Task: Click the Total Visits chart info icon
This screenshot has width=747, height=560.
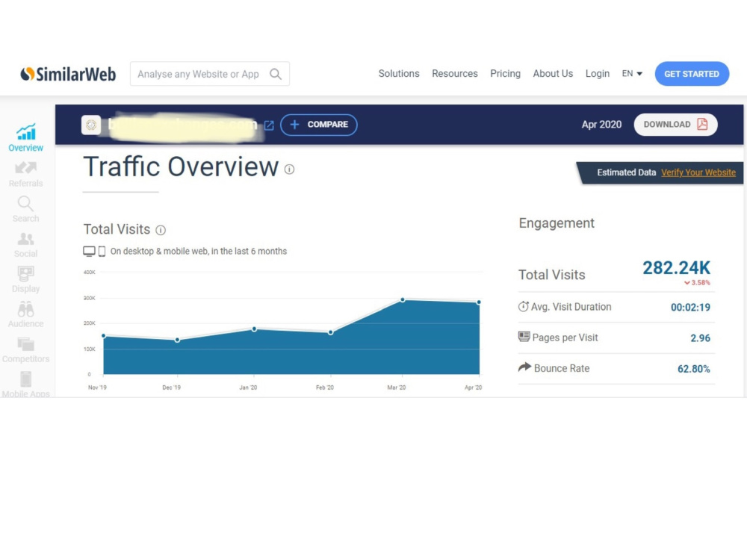Action: (x=161, y=230)
